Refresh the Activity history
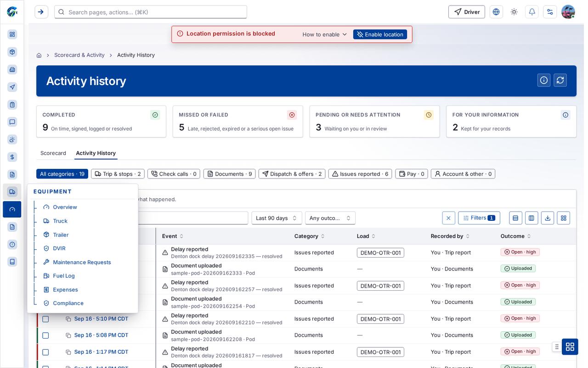Image resolution: width=588 pixels, height=368 pixels. point(560,80)
